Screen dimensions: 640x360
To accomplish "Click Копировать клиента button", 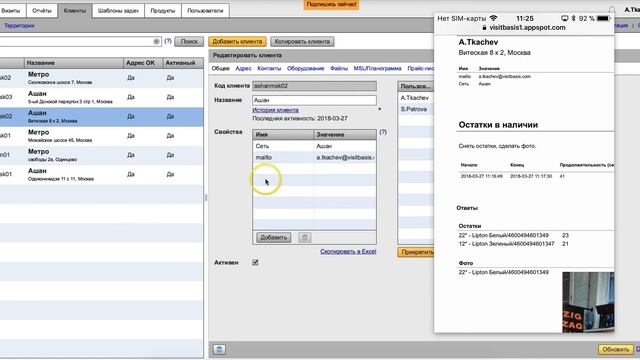I will pyautogui.click(x=302, y=41).
